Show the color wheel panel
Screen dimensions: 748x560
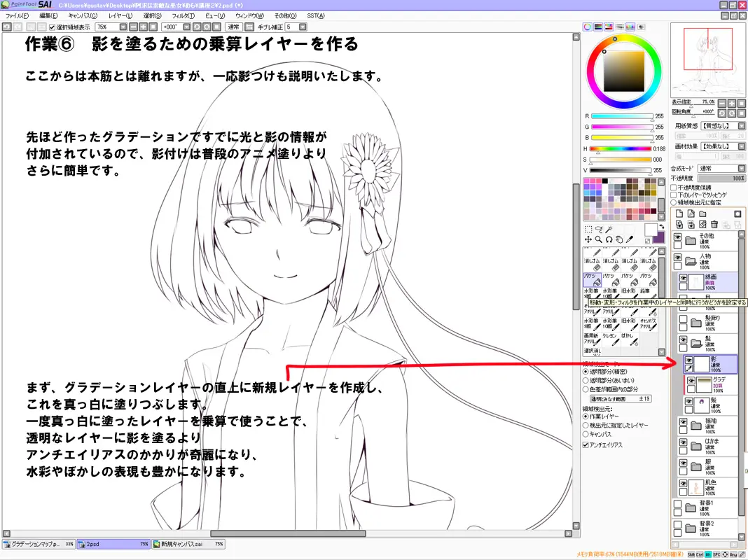tap(587, 27)
